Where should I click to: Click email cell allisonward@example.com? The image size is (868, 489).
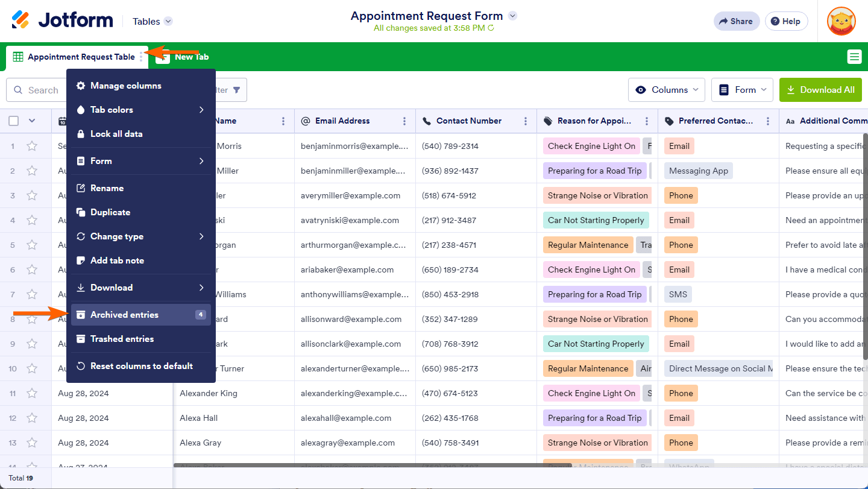pos(351,319)
